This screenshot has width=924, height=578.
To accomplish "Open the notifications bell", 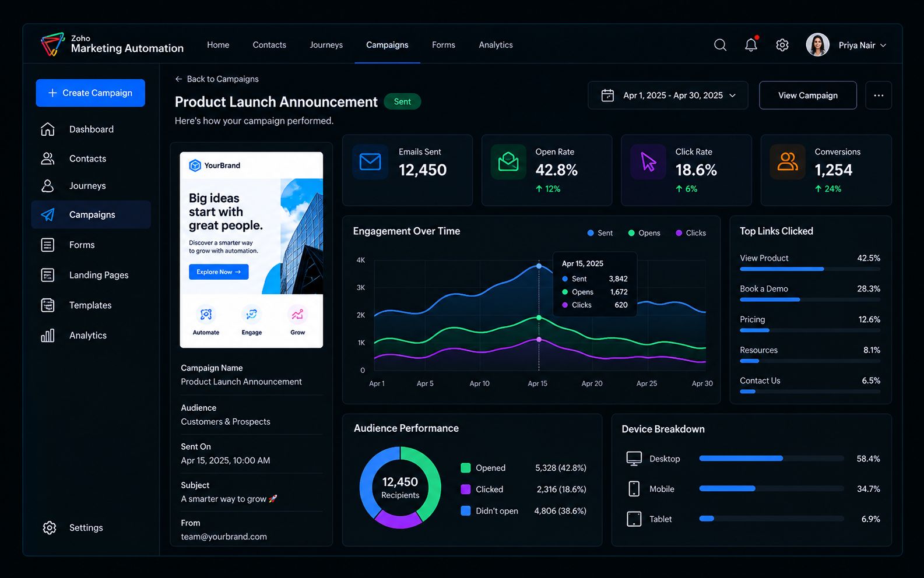I will pyautogui.click(x=751, y=45).
